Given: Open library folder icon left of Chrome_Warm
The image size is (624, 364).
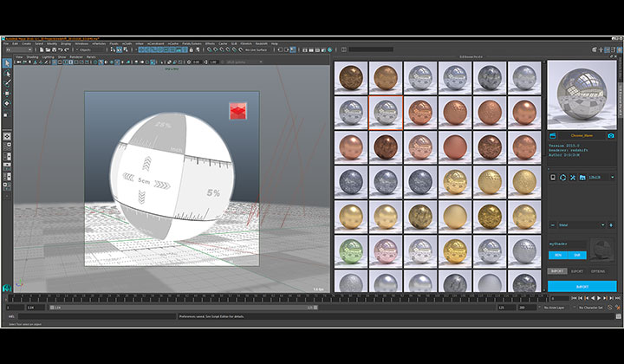Looking at the screenshot, I should point(553,136).
